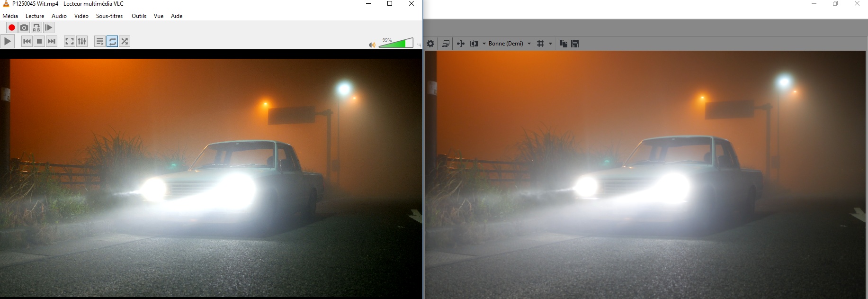Viewport: 868px width, 299px height.
Task: Maximize the VLC window
Action: click(390, 4)
